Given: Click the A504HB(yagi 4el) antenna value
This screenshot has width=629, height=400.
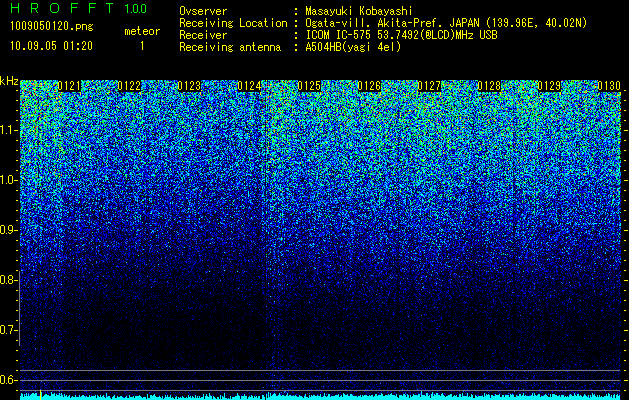Looking at the screenshot, I should coord(353,47).
